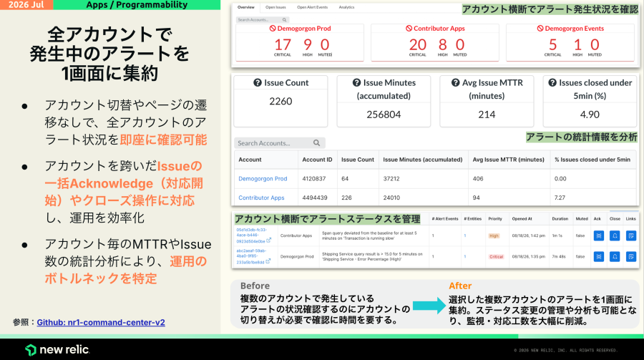
Task: Sort by the Account ID column header
Action: (x=317, y=160)
